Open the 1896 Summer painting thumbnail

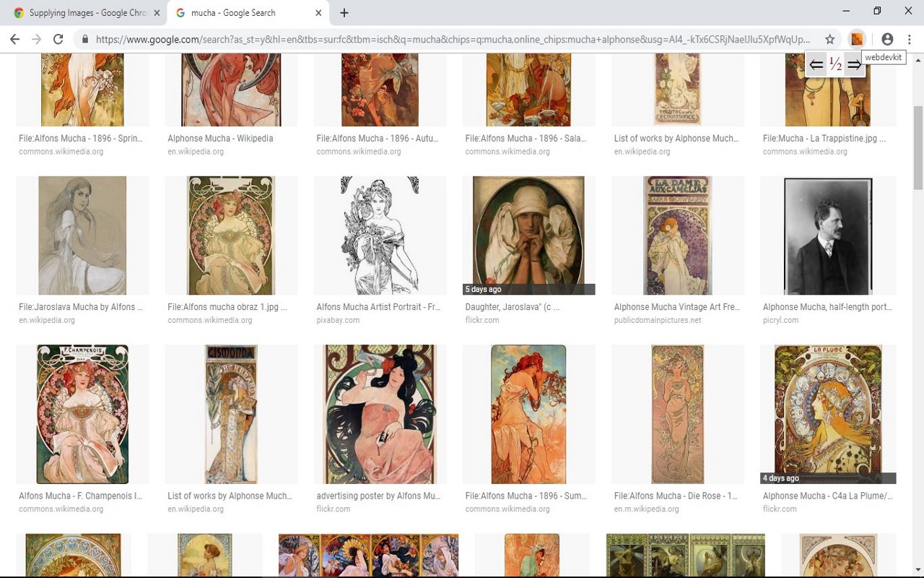[x=528, y=414]
